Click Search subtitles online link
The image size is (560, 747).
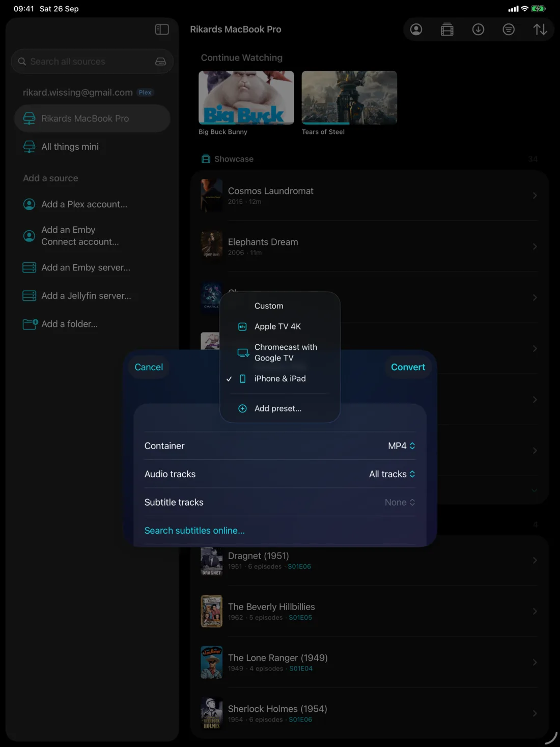point(194,531)
